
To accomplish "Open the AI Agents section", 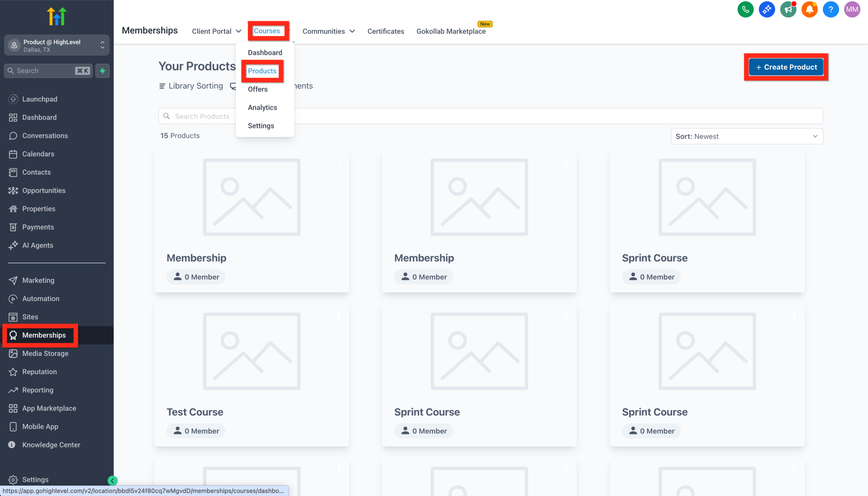I will pyautogui.click(x=38, y=245).
